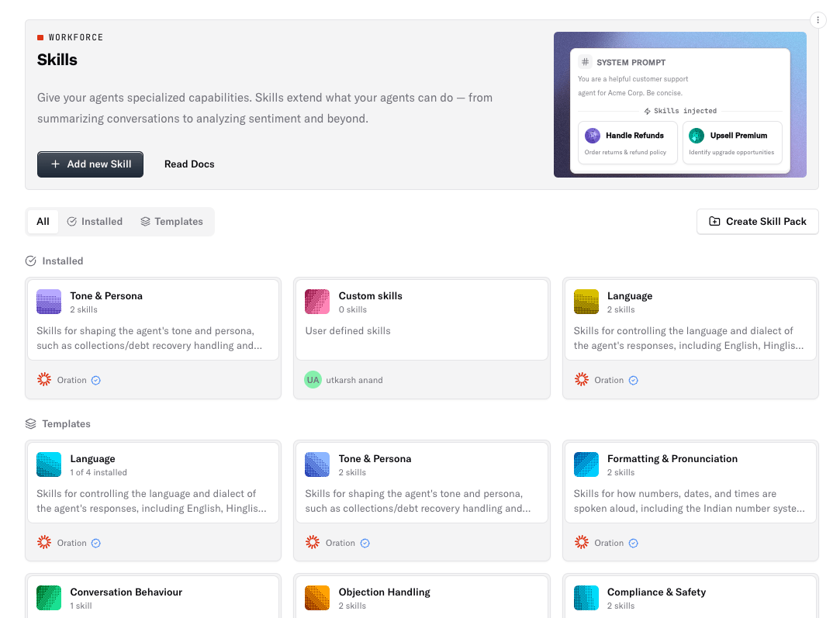
Task: Click the Oration logo under installed Language
Action: click(581, 380)
